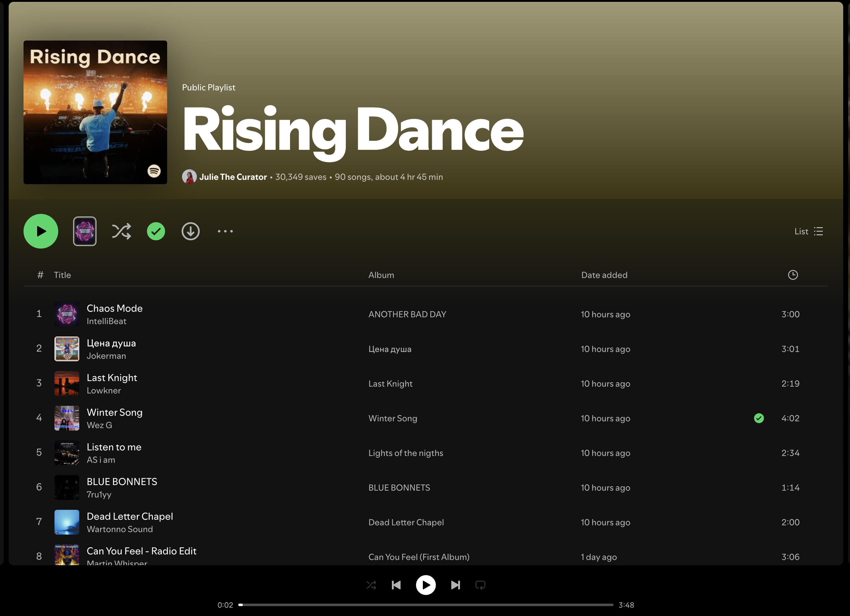The height and width of the screenshot is (616, 850).
Task: Click Julie The Curator avatar picture
Action: click(189, 177)
